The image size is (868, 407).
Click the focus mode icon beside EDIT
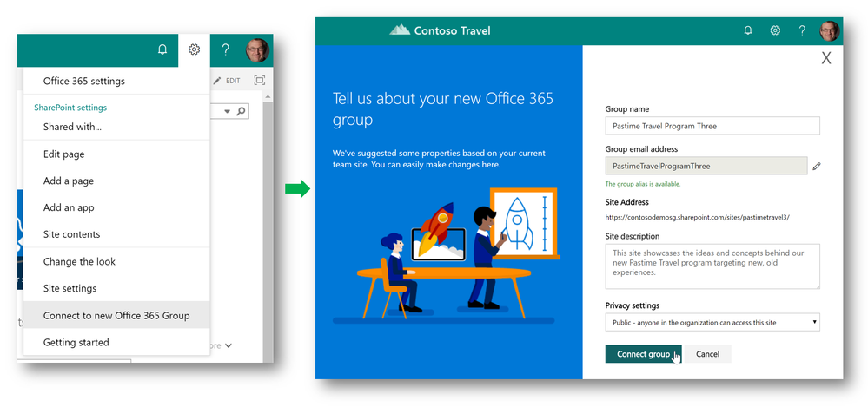click(259, 80)
